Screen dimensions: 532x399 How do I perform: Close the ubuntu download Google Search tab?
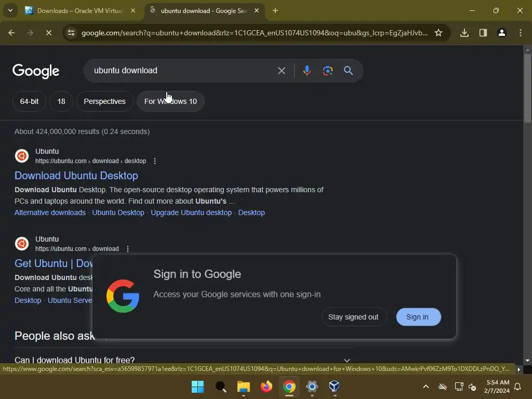(257, 10)
